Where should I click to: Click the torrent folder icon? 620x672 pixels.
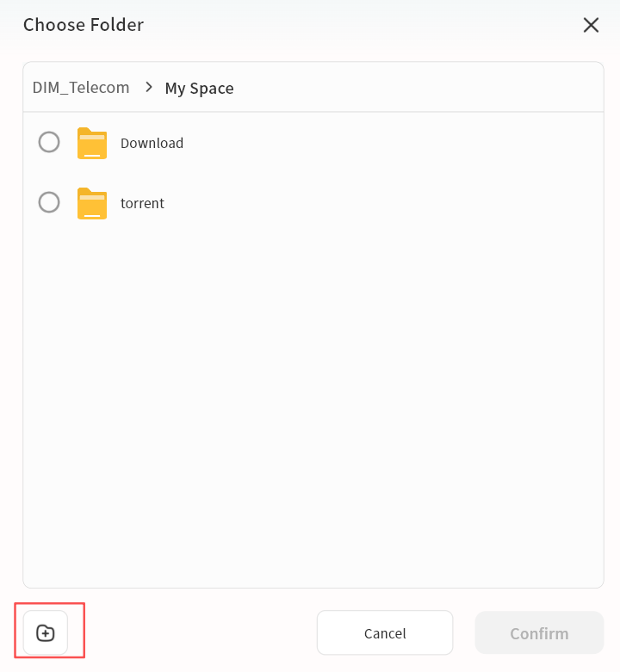(x=92, y=203)
